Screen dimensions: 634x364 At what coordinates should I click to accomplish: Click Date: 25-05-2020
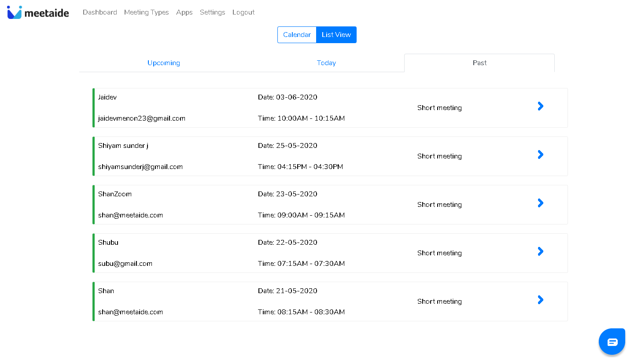[x=288, y=146]
